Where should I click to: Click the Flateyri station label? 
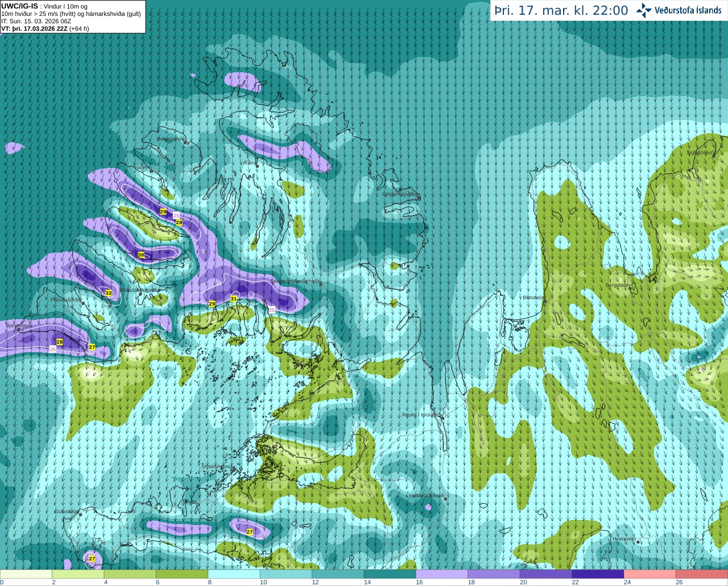click(x=142, y=167)
